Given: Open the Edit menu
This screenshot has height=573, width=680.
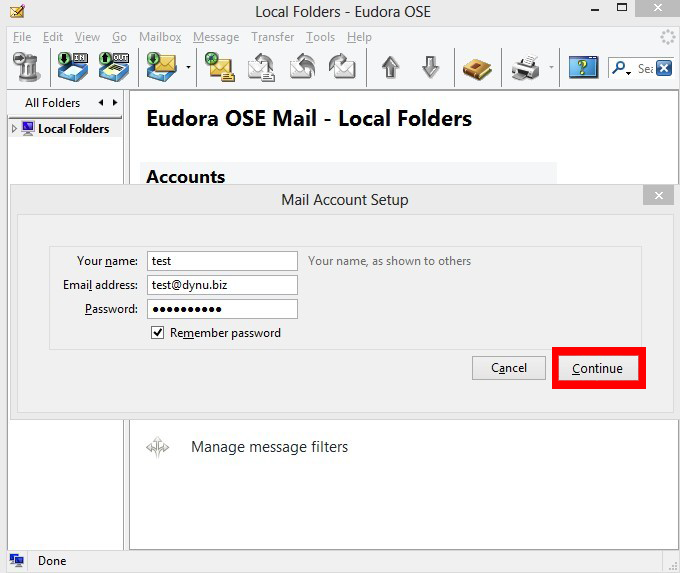Looking at the screenshot, I should (53, 37).
